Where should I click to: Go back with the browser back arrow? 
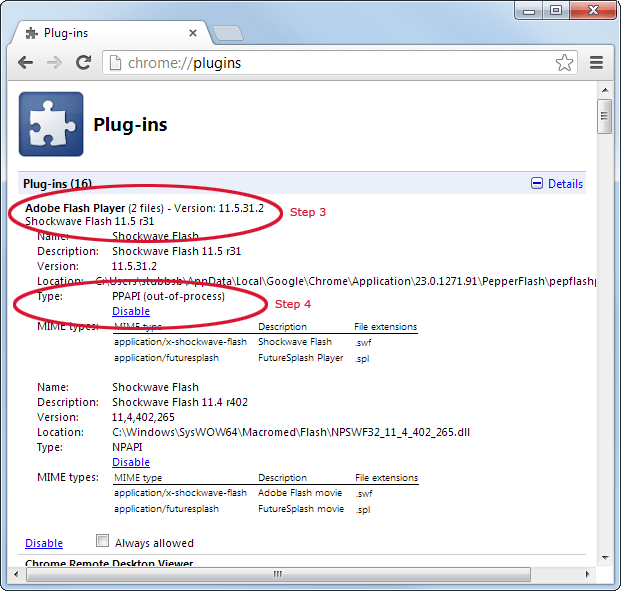(26, 63)
